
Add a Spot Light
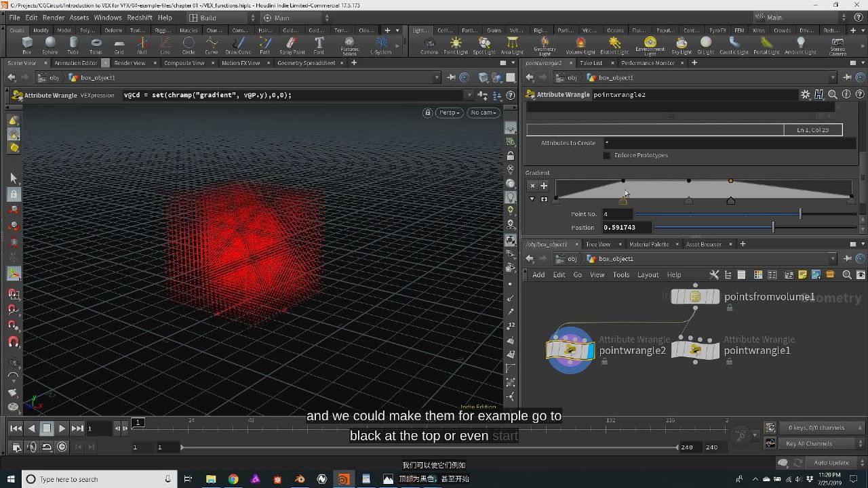[484, 45]
